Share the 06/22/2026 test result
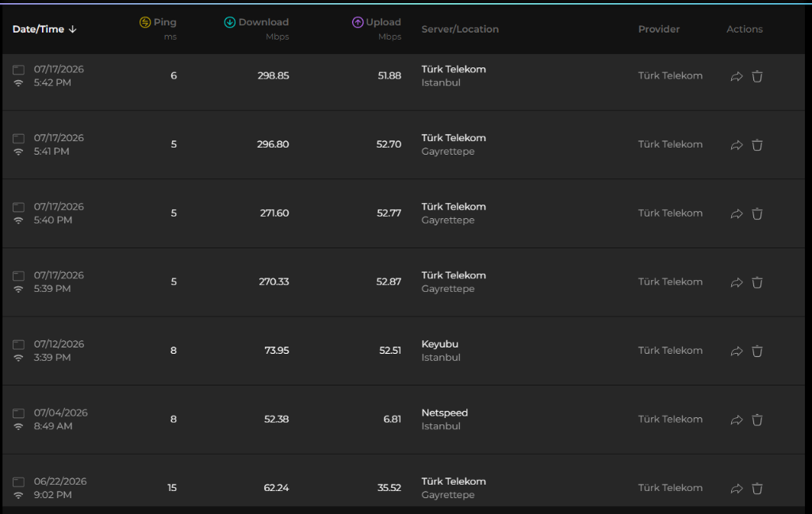 [737, 489]
